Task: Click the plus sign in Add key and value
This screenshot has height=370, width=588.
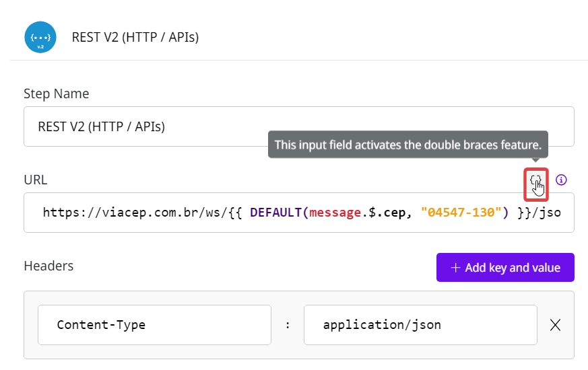Action: (455, 268)
